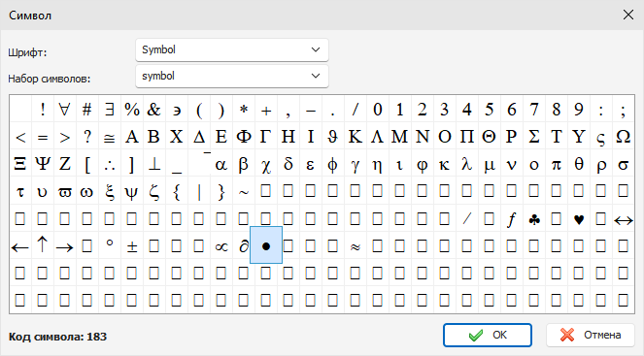Select the proportional-to ∝ symbol
Viewport: 644px width, 356px height.
pyautogui.click(x=220, y=246)
